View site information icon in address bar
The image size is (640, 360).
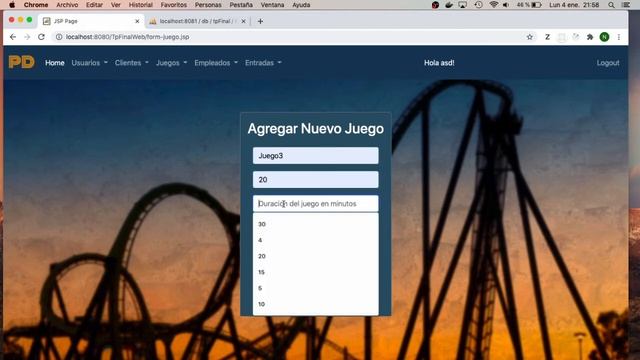[59, 37]
